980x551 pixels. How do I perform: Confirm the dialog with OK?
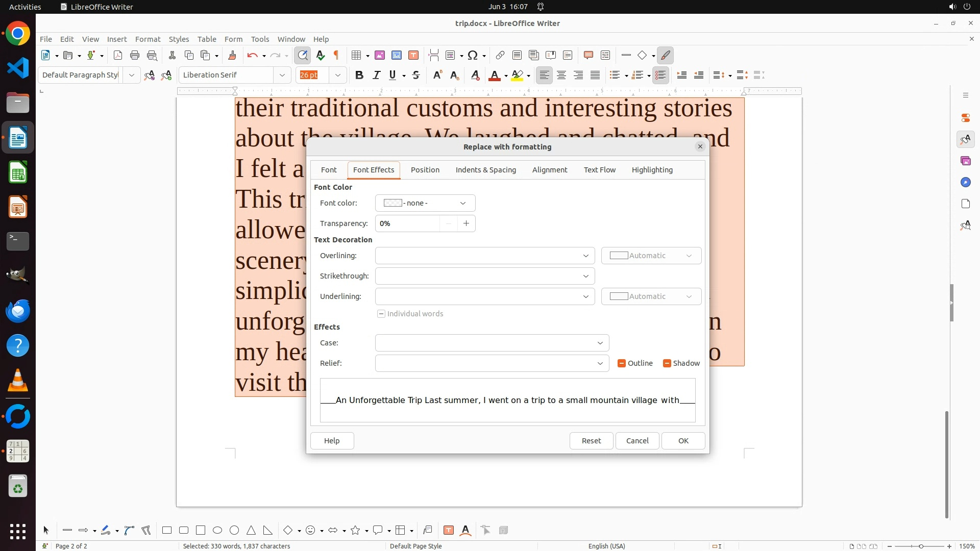pyautogui.click(x=683, y=441)
